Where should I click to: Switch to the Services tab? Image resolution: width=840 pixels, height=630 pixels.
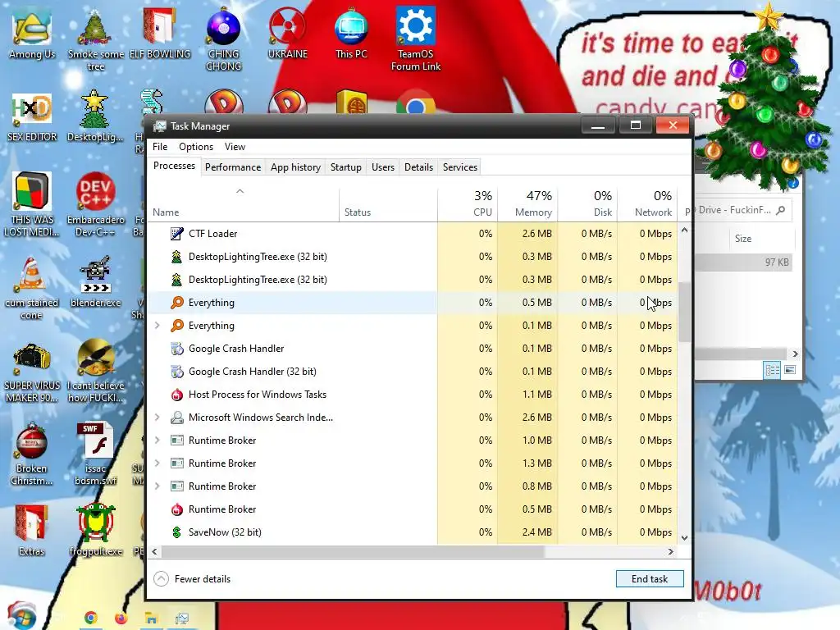(460, 167)
